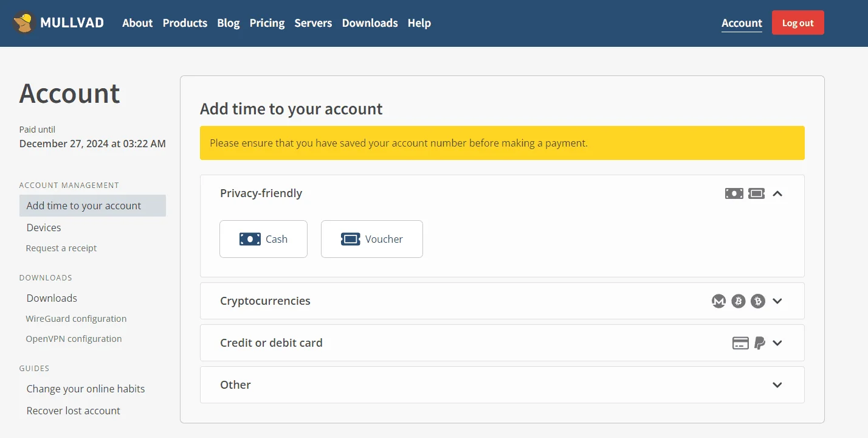Collapse the Privacy-friendly section with its chevron

pyautogui.click(x=777, y=193)
